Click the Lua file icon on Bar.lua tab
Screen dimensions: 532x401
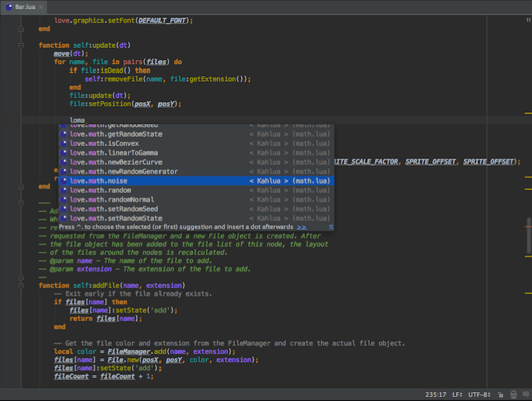tap(9, 6)
